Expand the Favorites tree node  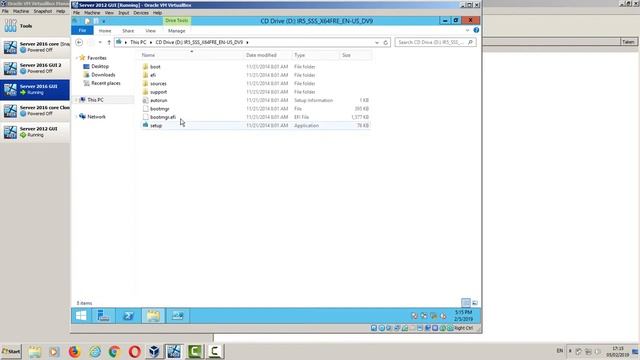coord(77,58)
